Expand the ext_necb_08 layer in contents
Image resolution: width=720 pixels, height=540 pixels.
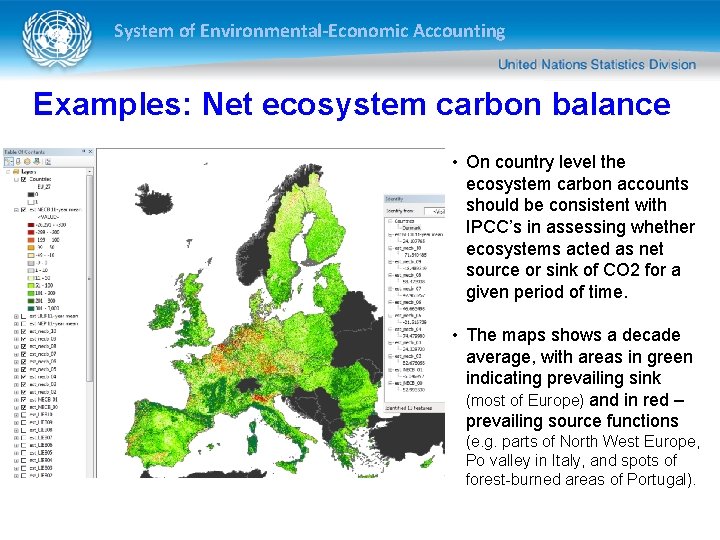(16, 346)
